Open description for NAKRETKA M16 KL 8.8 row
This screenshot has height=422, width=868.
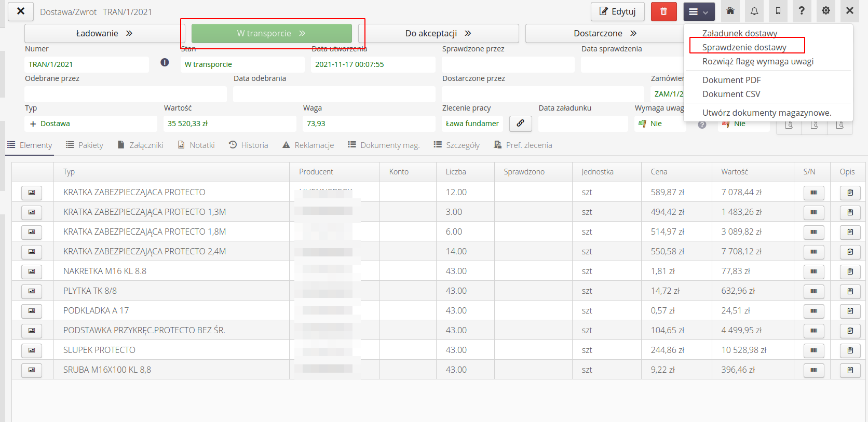click(x=850, y=271)
